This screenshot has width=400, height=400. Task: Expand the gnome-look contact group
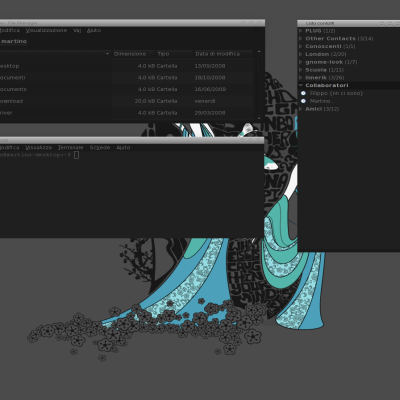301,62
